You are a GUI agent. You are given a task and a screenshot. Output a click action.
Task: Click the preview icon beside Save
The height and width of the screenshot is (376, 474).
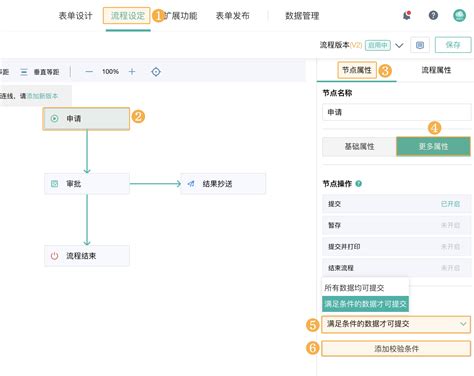[420, 45]
